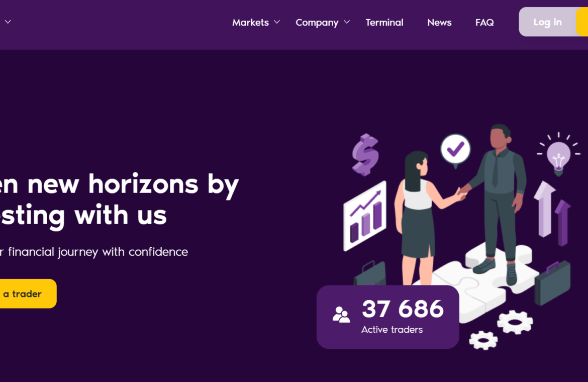Click the small white gear icon
This screenshot has height=382, width=588.
pos(483,340)
